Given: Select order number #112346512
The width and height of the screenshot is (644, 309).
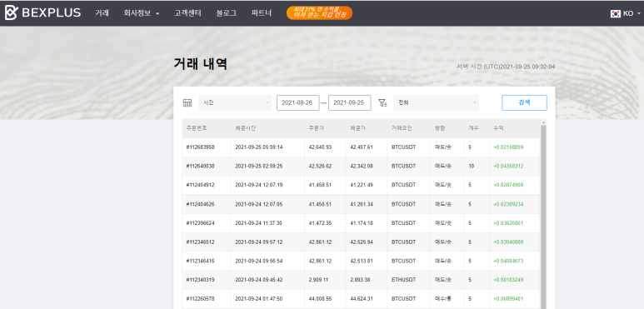Looking at the screenshot, I should 201,242.
